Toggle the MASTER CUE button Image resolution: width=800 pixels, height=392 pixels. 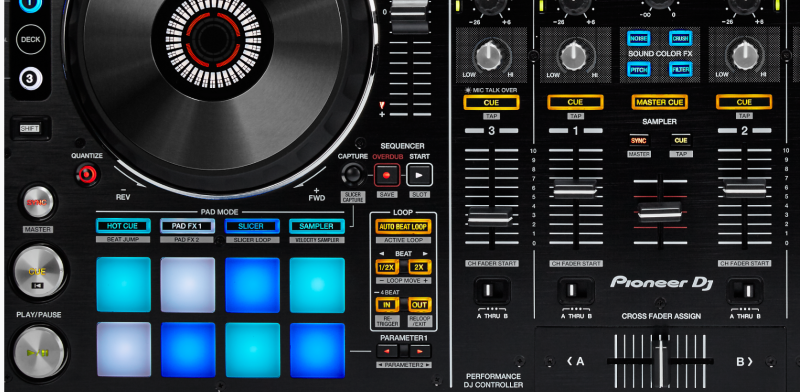(659, 102)
